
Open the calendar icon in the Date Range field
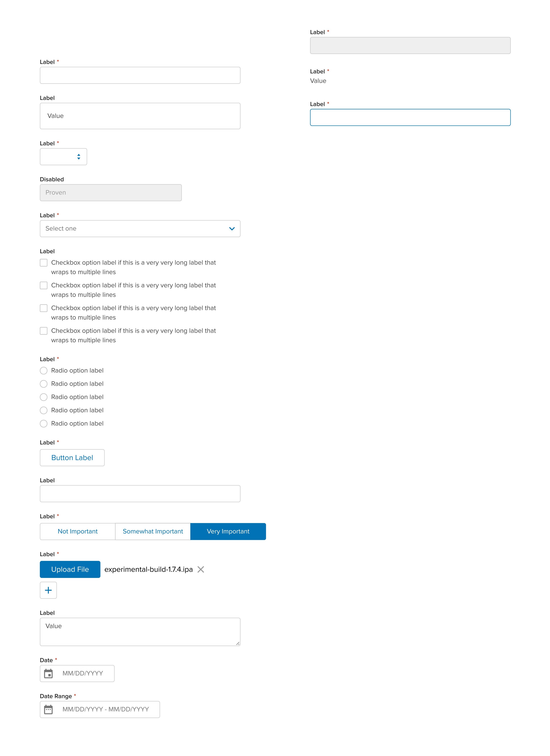point(48,710)
